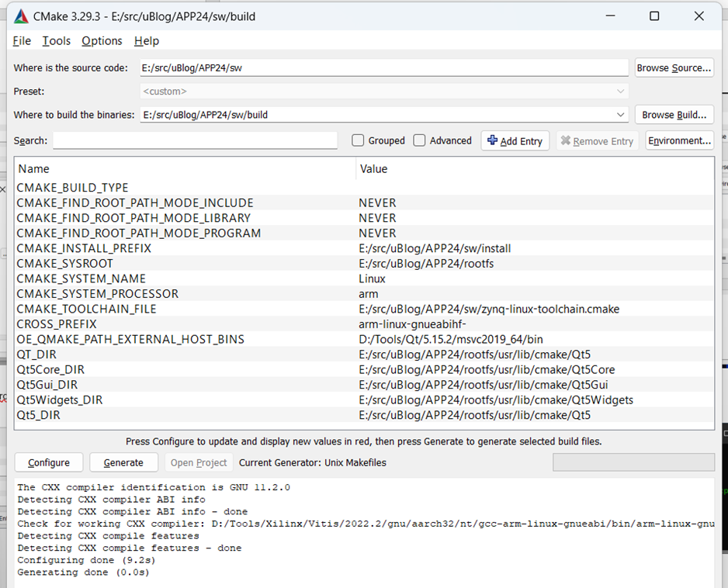The image size is (728, 588).
Task: Click the Linux value of CMAKE_SYSTEM_NAME
Action: 372,278
